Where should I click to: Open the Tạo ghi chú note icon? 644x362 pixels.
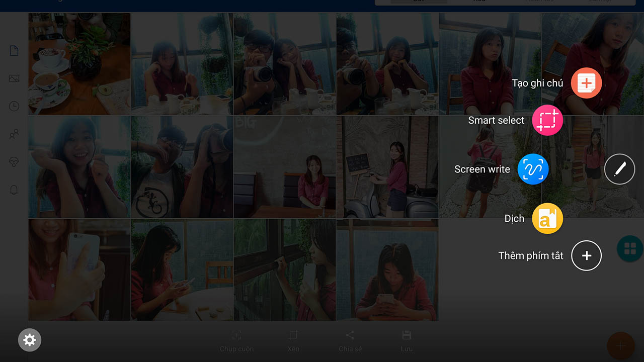click(x=586, y=83)
